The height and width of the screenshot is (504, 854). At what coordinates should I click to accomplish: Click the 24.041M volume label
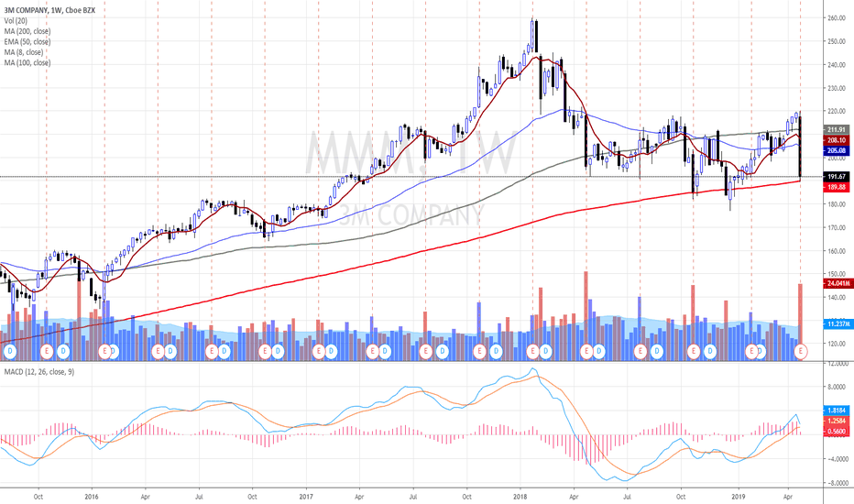tap(837, 283)
